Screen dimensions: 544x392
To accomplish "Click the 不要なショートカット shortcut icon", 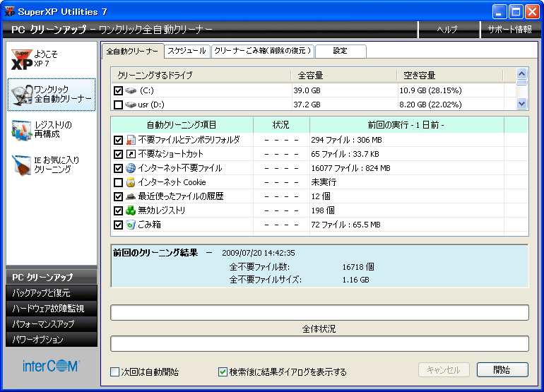I will 131,154.
